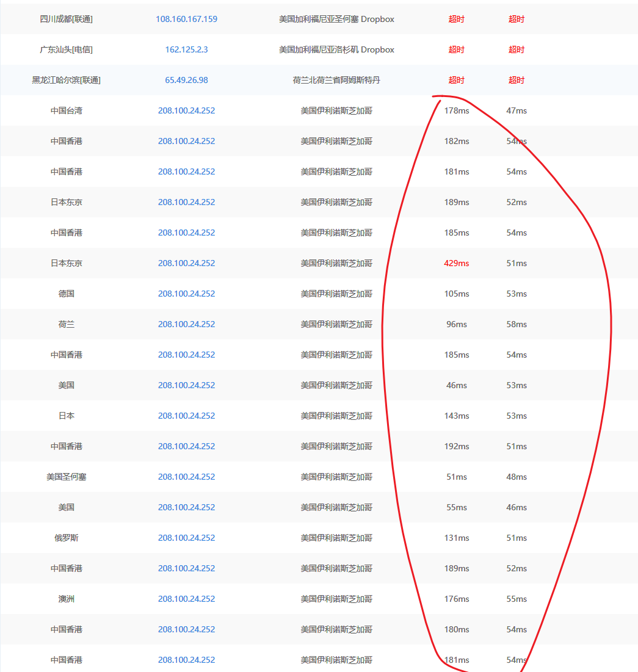Open the IP link 108.160.167.159

pyautogui.click(x=186, y=19)
